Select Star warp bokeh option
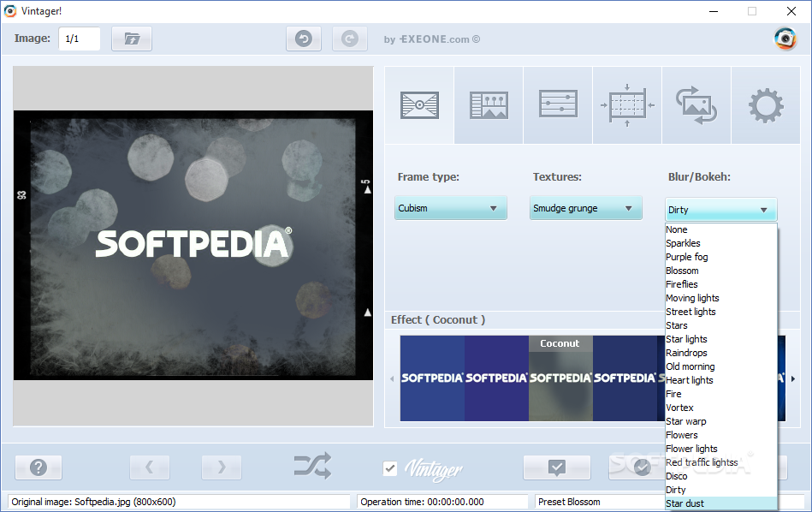The height and width of the screenshot is (512, 812). click(720, 421)
